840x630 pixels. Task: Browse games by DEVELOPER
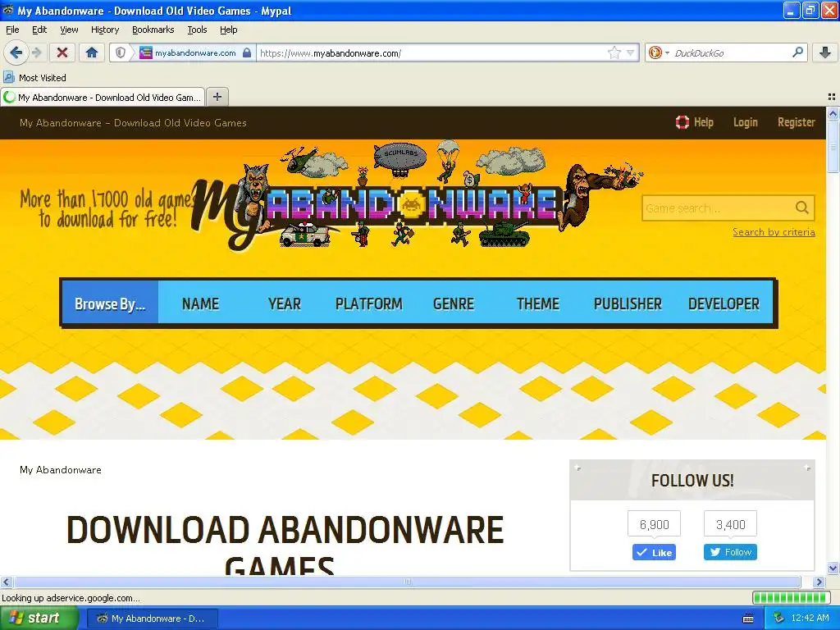(x=724, y=304)
